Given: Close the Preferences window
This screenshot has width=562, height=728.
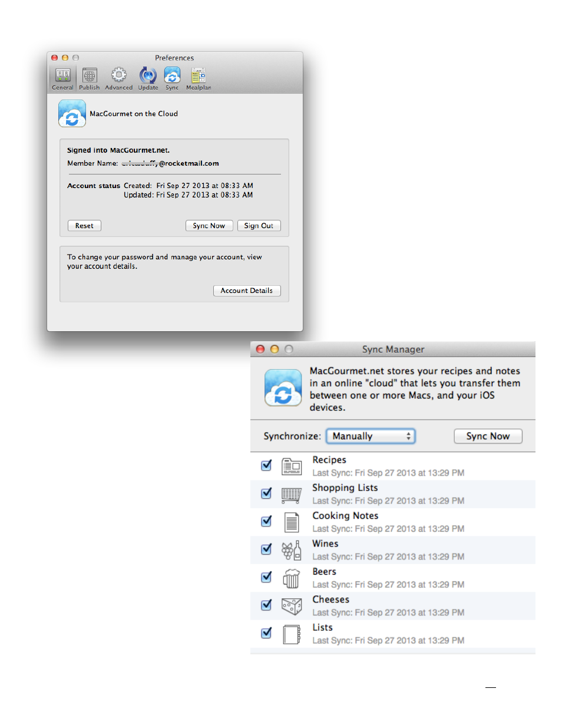Looking at the screenshot, I should click(x=55, y=58).
